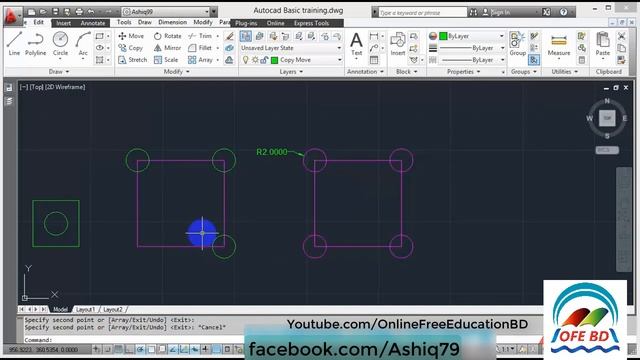The width and height of the screenshot is (640, 360).
Task: Click the Group tool
Action: 518,44
